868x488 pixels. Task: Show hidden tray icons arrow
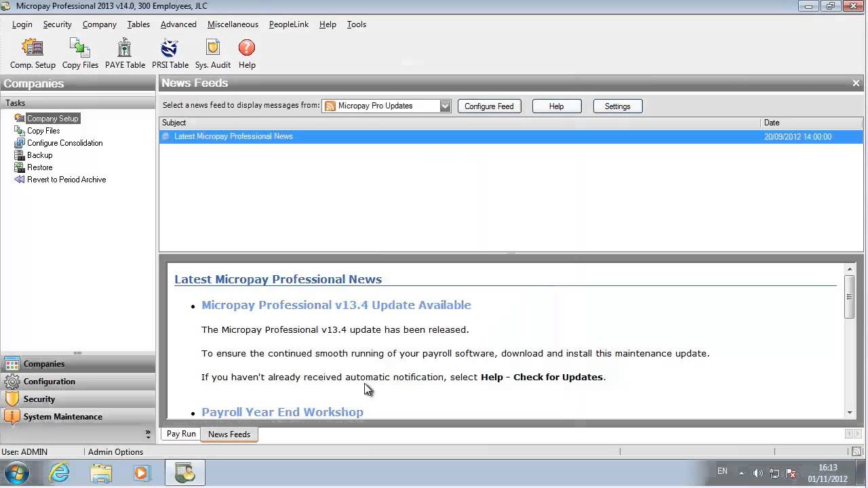point(741,473)
